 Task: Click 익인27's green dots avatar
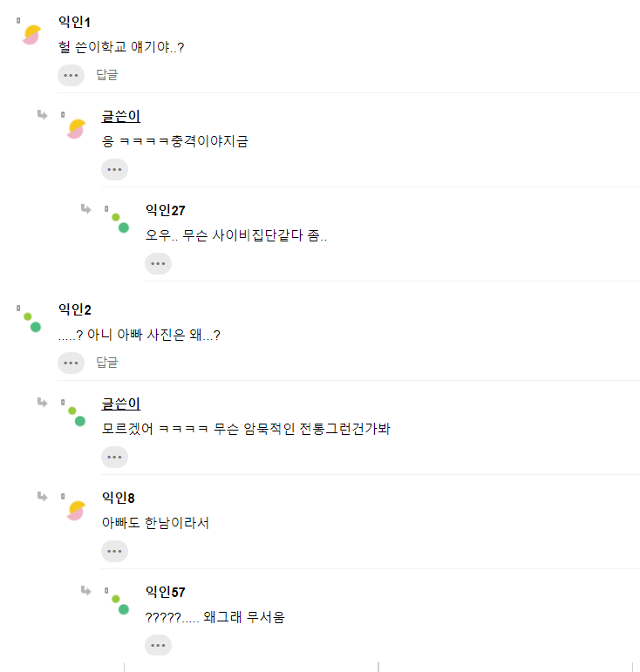pos(119,222)
